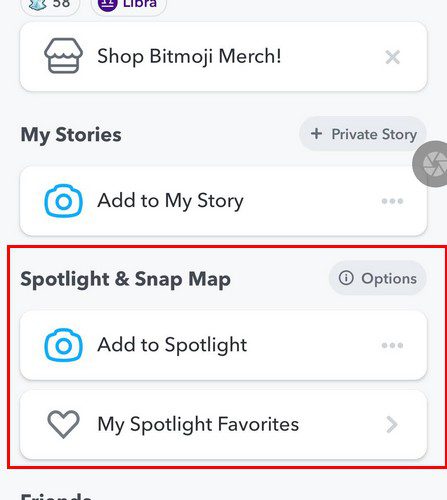Tap the Libra zodiac badge
Screen dimensions: 447x500
pyautogui.click(x=129, y=5)
